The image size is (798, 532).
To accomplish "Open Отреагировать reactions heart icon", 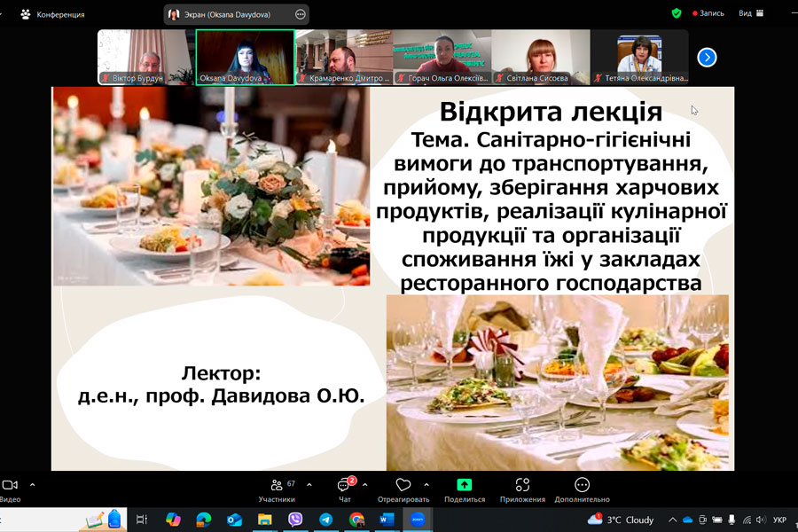I will (403, 490).
